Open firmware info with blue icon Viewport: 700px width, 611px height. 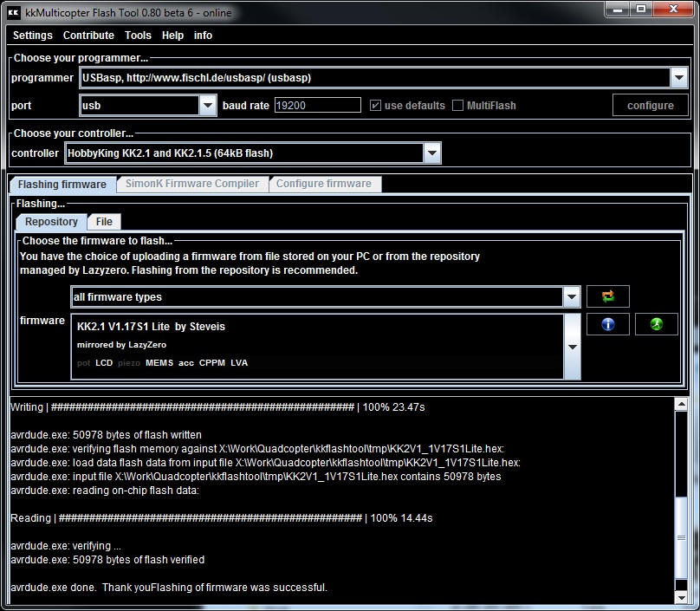[x=607, y=324]
